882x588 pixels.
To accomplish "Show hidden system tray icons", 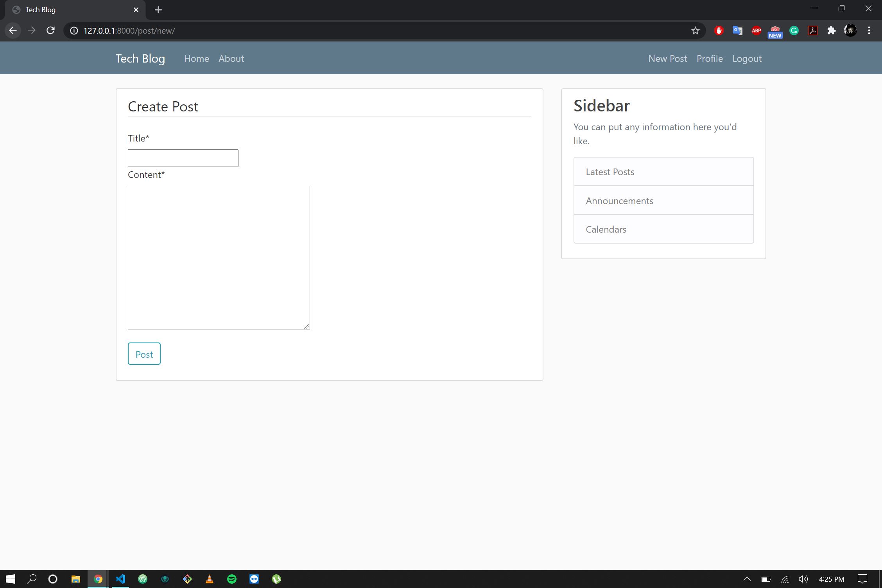I will pos(747,579).
